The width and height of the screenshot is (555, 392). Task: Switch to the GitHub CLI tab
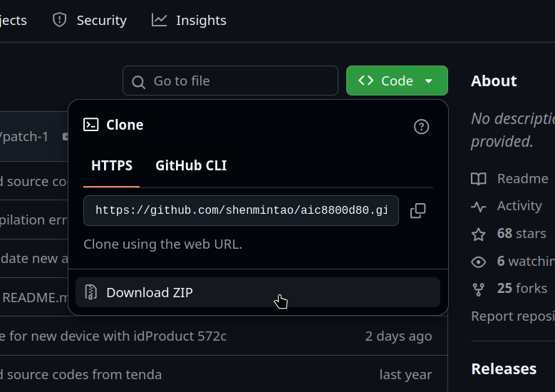point(191,166)
